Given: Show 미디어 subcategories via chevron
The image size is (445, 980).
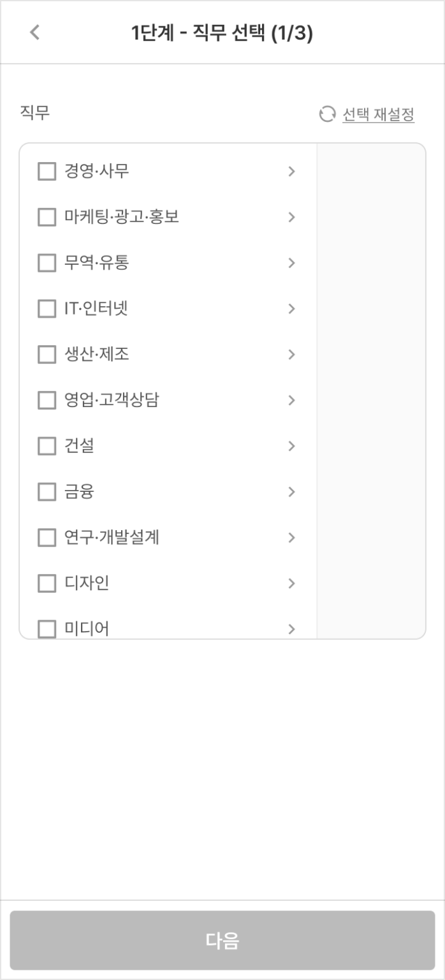Looking at the screenshot, I should [x=291, y=629].
